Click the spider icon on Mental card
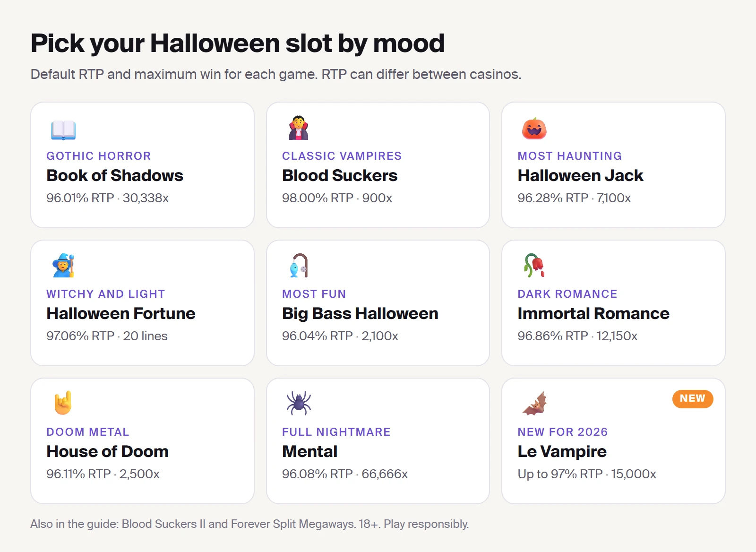 coord(299,403)
